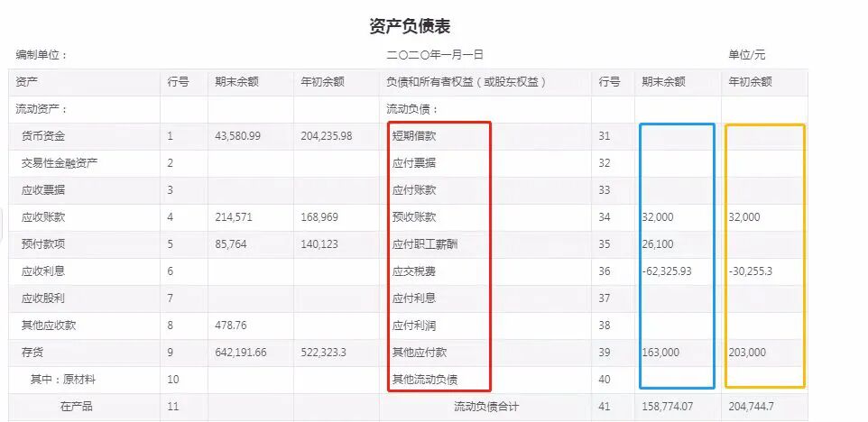Click the 资产 column header

tap(26, 82)
